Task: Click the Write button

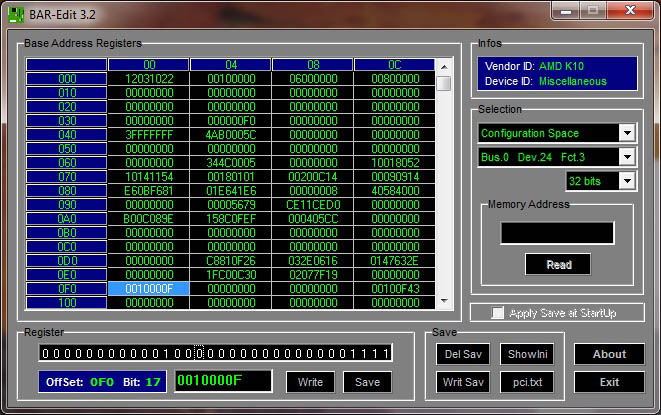Action: [x=310, y=382]
